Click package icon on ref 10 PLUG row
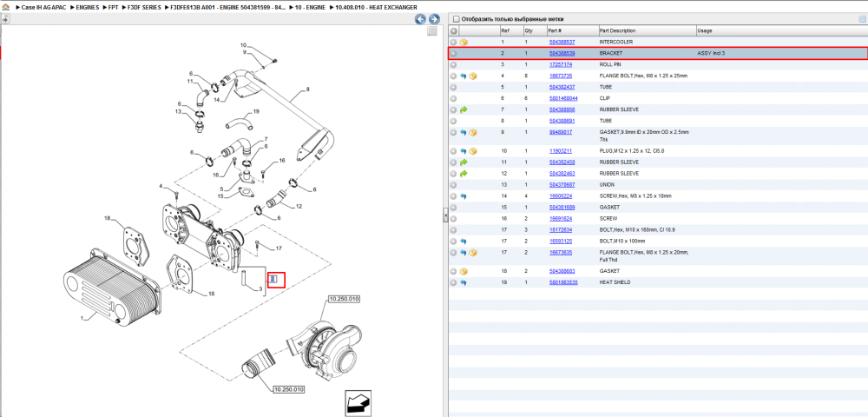868x417 pixels. tap(473, 151)
